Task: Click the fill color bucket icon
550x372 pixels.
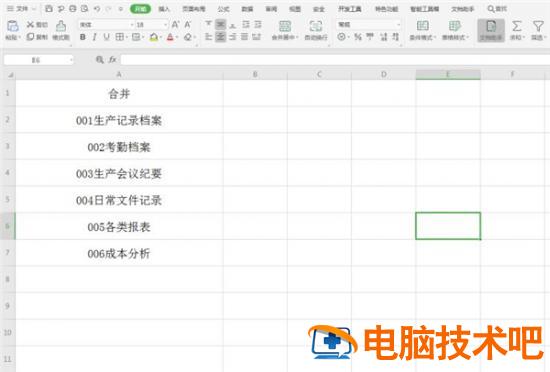Action: point(153,37)
